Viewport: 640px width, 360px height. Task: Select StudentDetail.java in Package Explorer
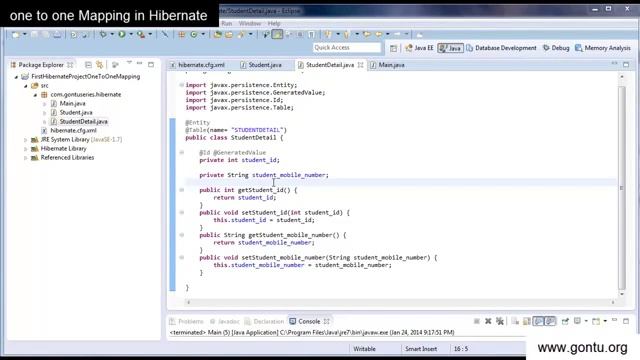pos(79,122)
